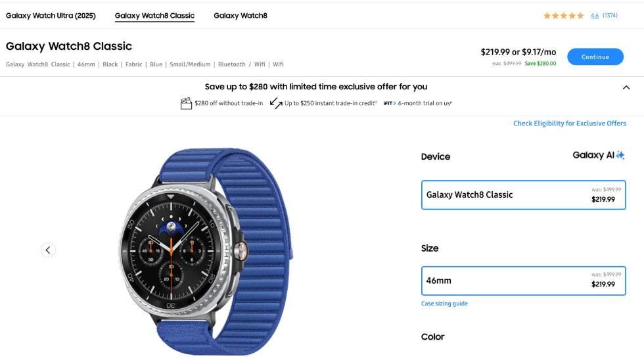This screenshot has width=644, height=362.
Task: Select the 46mm size option
Action: pyautogui.click(x=523, y=281)
